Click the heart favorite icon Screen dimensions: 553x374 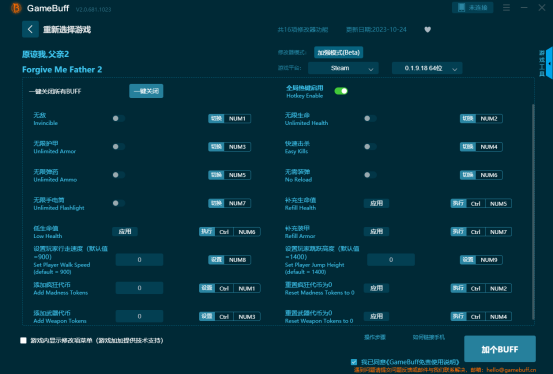pos(427,30)
